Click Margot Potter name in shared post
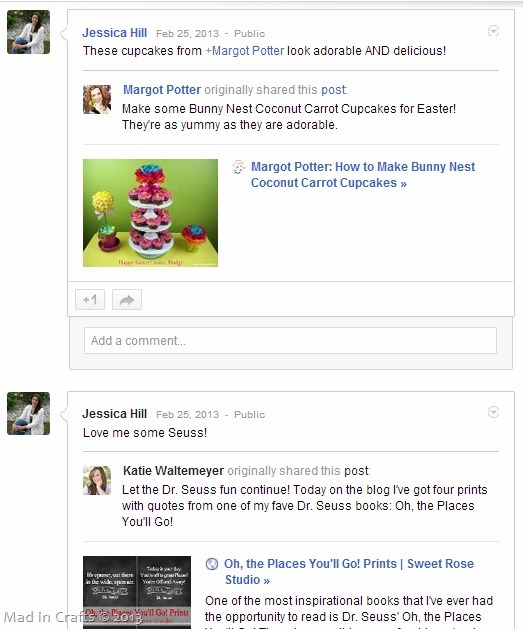This screenshot has height=629, width=523. click(x=162, y=89)
